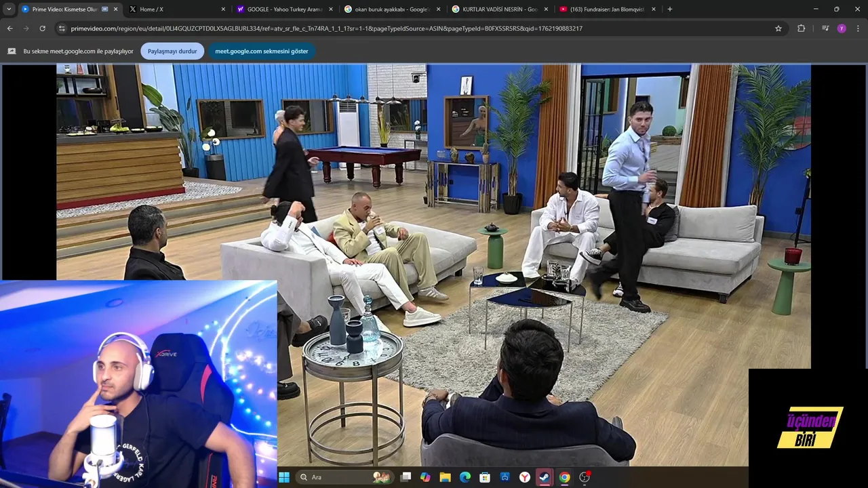This screenshot has height=488, width=868.
Task: Switch to the Home / X tab
Action: (x=178, y=9)
